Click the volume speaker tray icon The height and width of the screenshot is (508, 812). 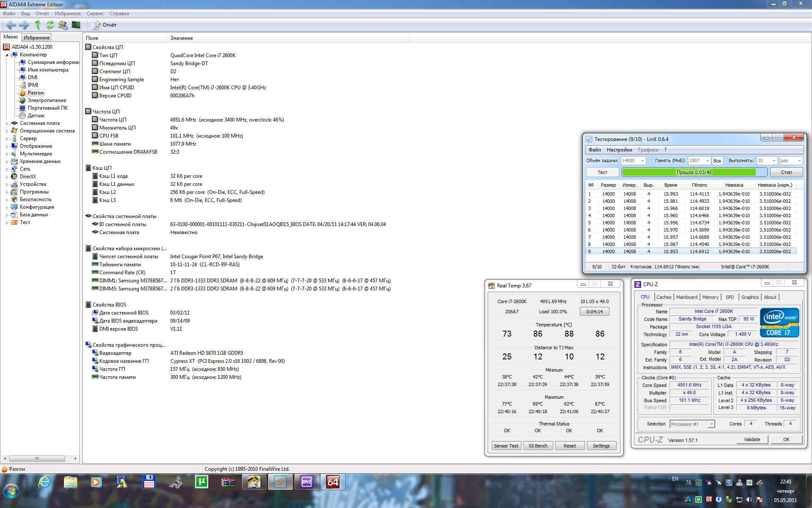(x=749, y=500)
